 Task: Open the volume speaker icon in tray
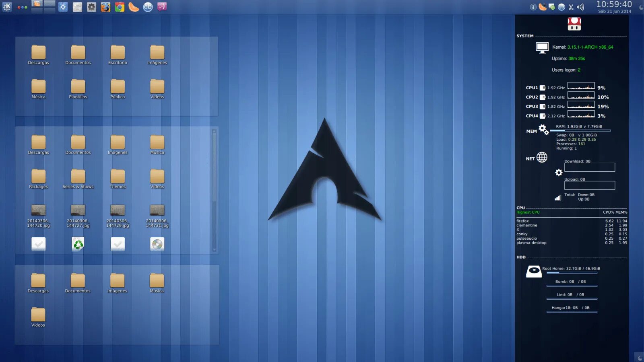(x=580, y=7)
